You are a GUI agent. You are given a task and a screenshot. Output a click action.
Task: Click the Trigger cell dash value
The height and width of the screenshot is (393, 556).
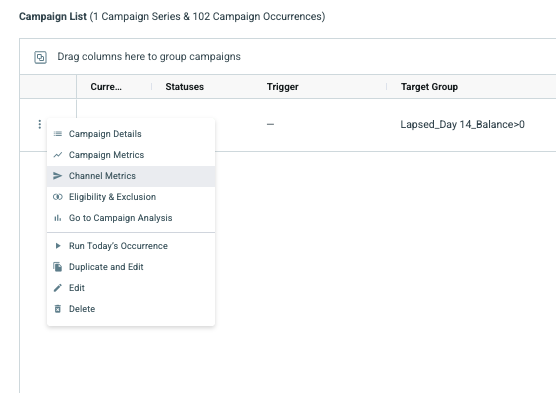pos(270,124)
